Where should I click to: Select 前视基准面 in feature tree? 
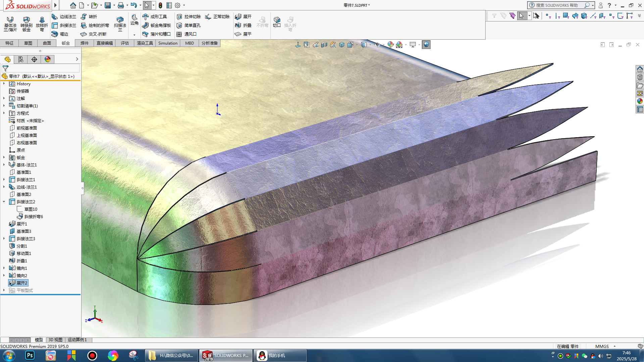click(x=23, y=128)
